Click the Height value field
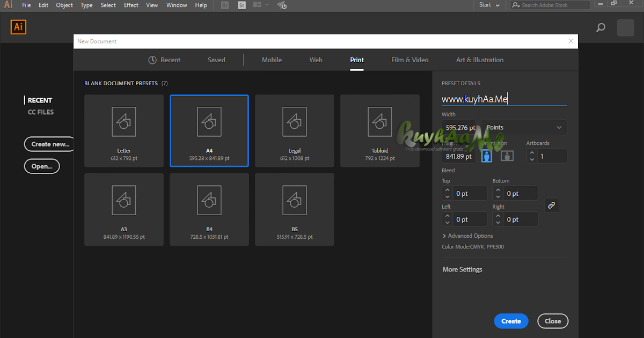Image resolution: width=644 pixels, height=338 pixels. coord(459,156)
